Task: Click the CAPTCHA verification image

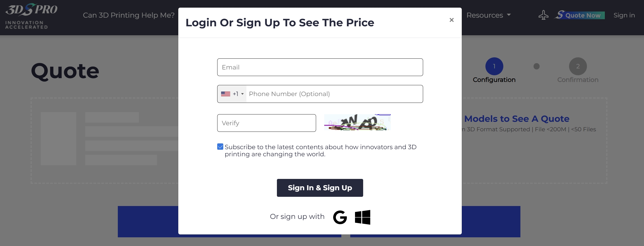Action: 357,122
